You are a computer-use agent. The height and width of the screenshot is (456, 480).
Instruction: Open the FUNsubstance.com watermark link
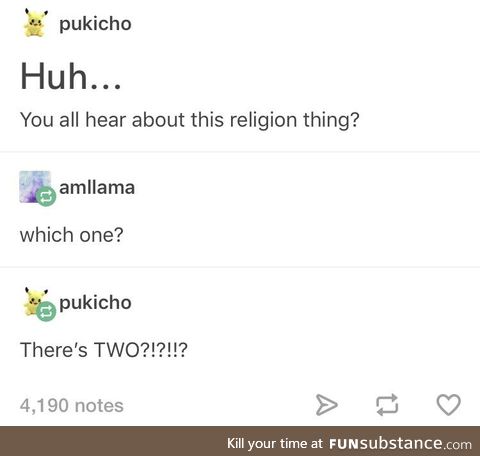coord(400,444)
